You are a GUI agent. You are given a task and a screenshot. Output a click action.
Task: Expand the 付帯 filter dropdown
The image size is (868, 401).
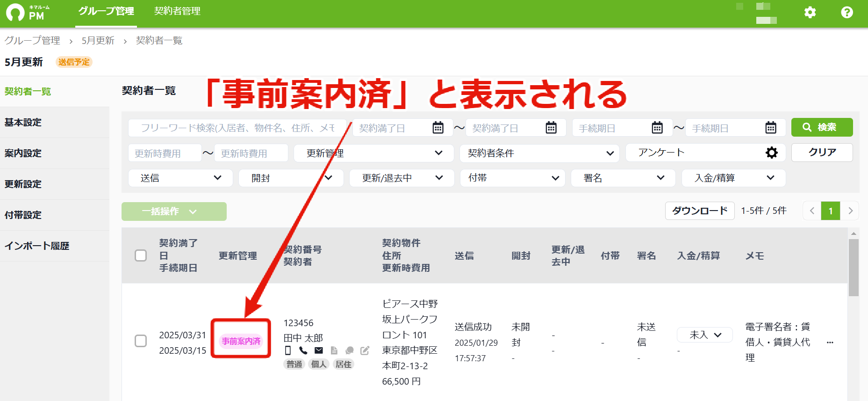tap(512, 178)
